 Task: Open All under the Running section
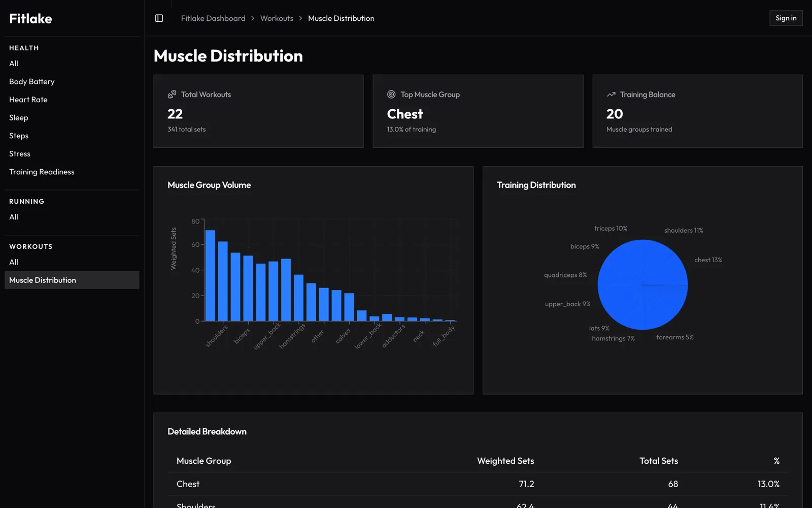[x=72, y=217]
